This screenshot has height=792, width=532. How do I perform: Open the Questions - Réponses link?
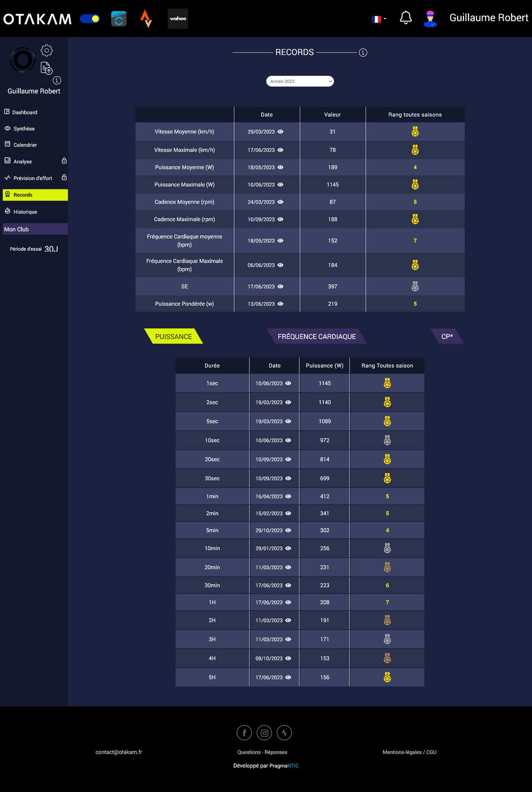click(262, 752)
